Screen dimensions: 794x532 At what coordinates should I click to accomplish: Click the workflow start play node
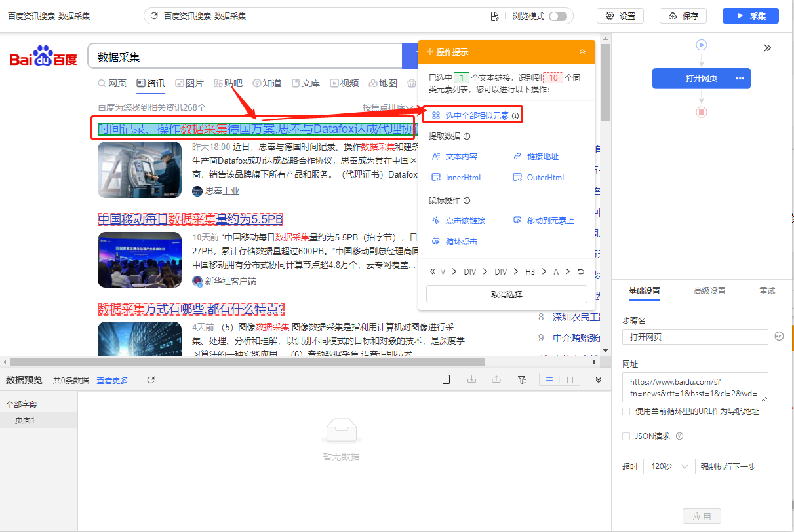tap(702, 45)
